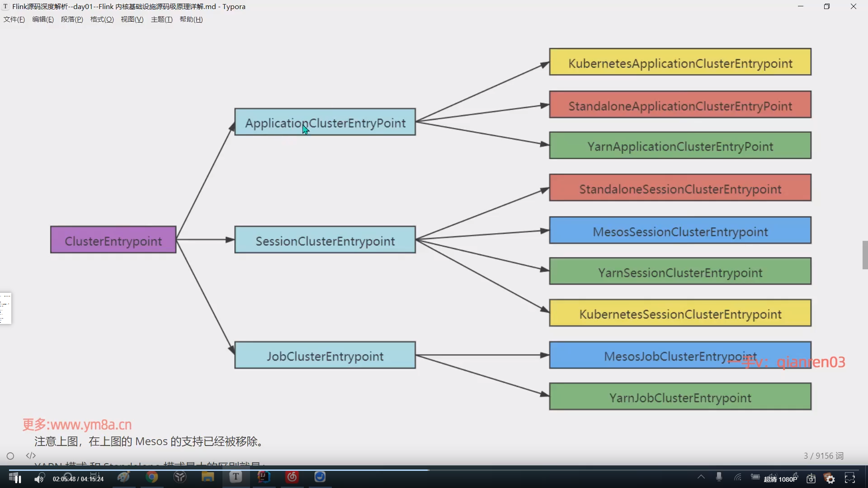Open NetEase Music red taskbar icon
868x488 pixels.
pyautogui.click(x=292, y=477)
